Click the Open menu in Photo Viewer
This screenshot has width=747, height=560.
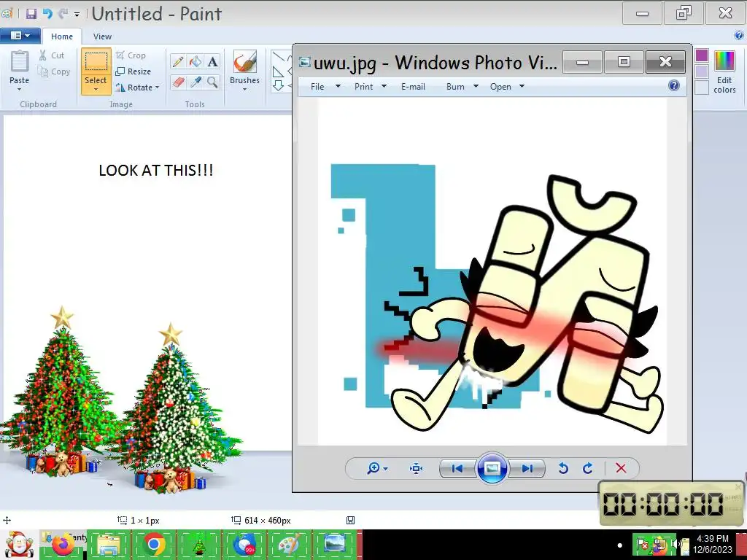[x=507, y=87]
